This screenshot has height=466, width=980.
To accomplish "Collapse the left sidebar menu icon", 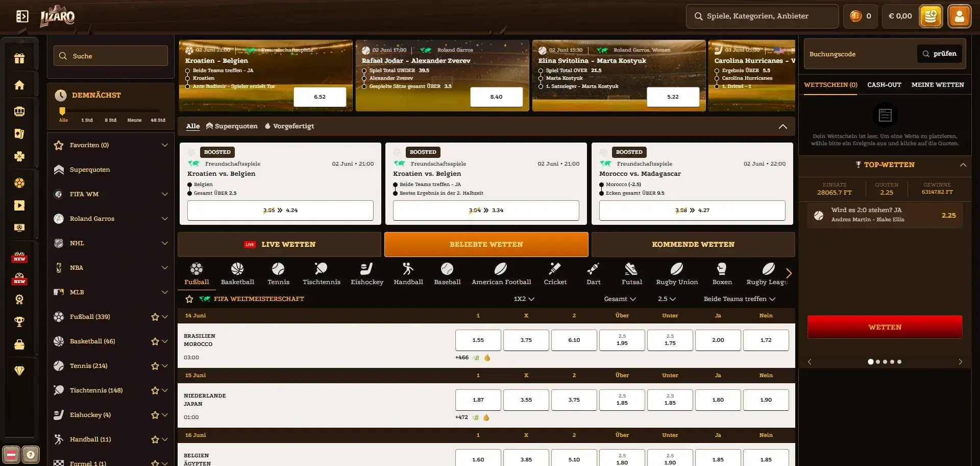I will click(22, 16).
